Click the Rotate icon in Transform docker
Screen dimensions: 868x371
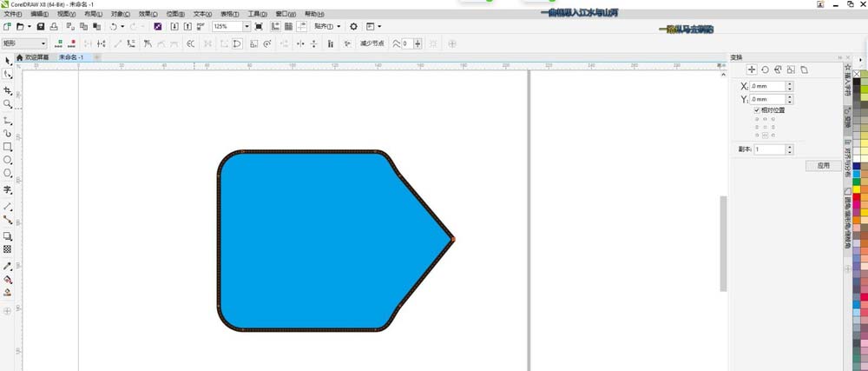(765, 70)
